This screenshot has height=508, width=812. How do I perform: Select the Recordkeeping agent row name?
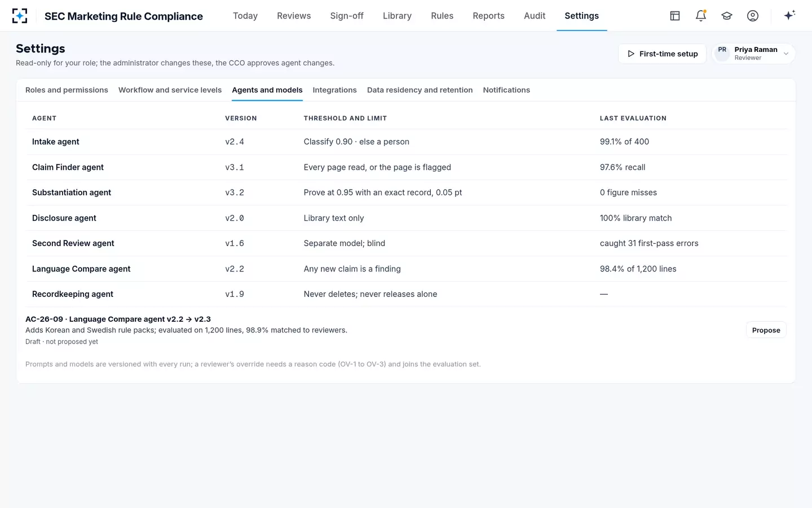click(73, 294)
